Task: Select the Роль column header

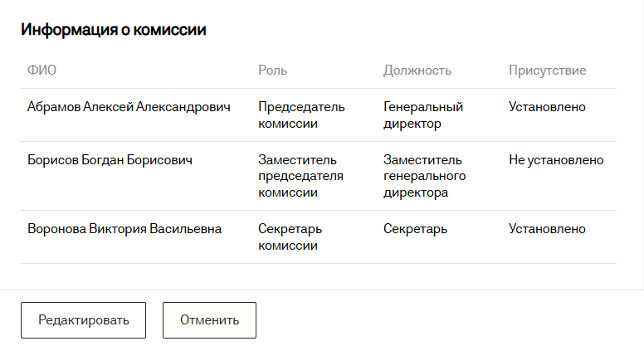Action: click(273, 71)
